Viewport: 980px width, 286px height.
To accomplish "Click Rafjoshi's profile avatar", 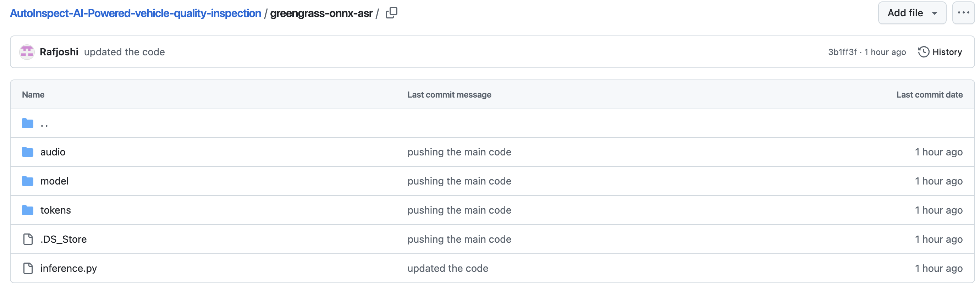I will [x=27, y=52].
